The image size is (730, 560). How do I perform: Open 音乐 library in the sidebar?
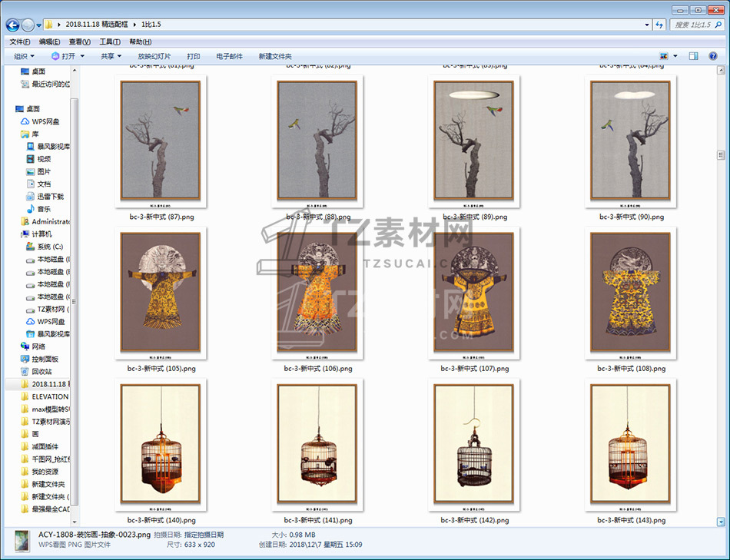click(x=44, y=209)
